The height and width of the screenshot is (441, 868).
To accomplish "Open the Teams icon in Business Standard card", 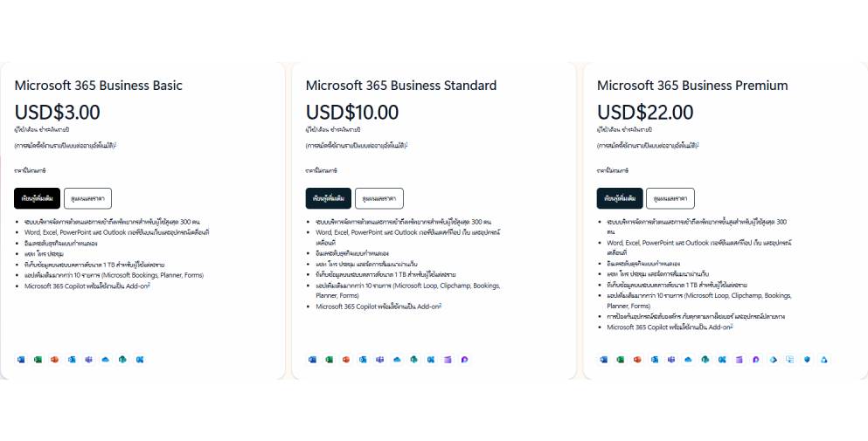I will pos(379,360).
